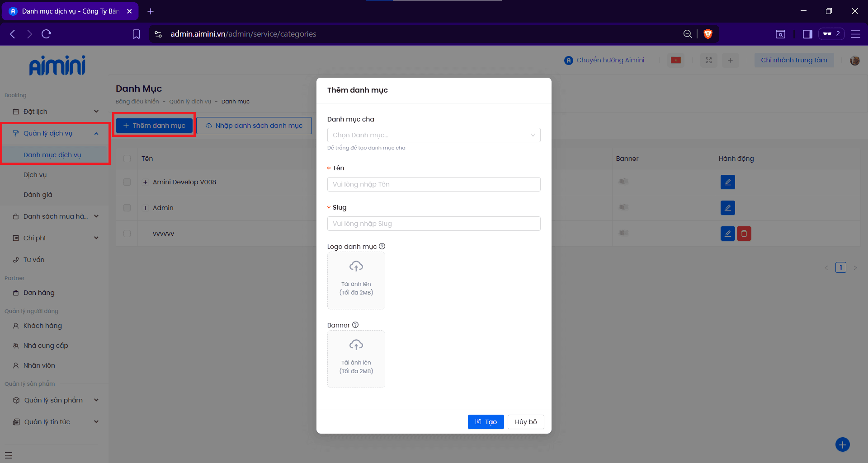The image size is (868, 463).
Task: Click the help icon next to Banner label
Action: coord(355,325)
